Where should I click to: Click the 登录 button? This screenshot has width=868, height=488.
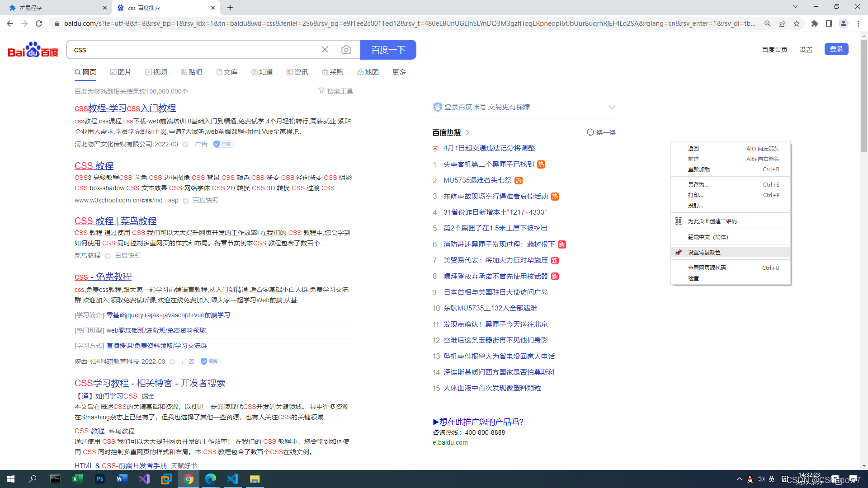836,49
